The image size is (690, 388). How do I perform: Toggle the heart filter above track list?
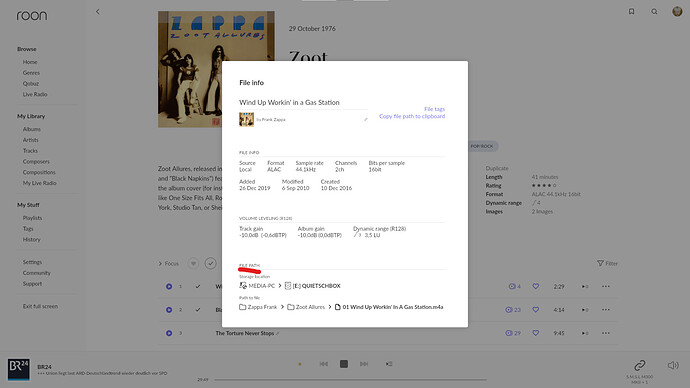pos(193,264)
